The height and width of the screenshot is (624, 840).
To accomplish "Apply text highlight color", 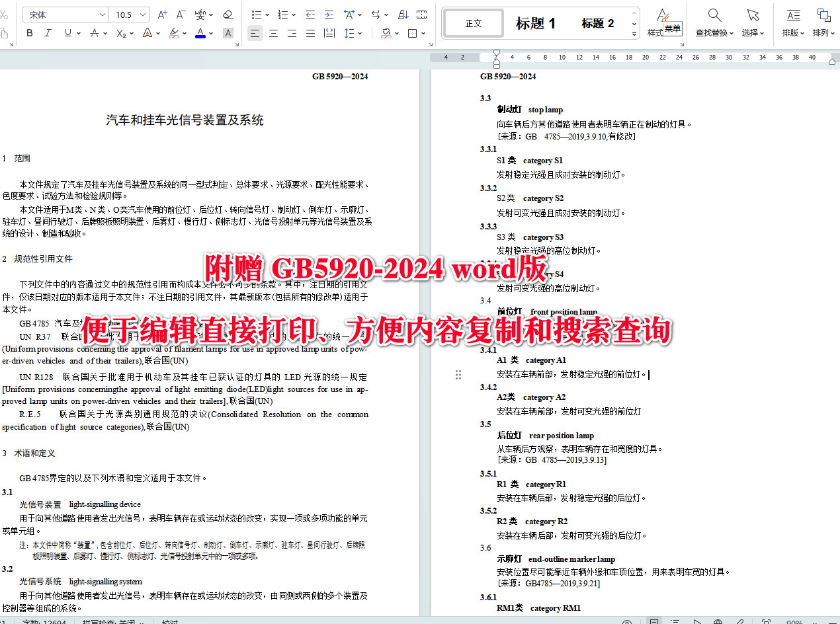I will tap(175, 34).
